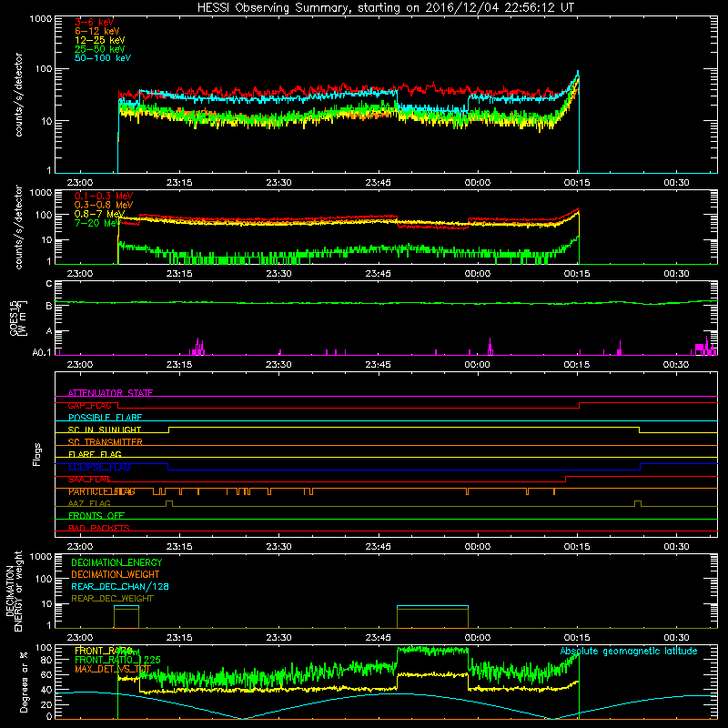The image size is (728, 728).
Task: Select the red 3-6 keV legend label
Action: click(x=94, y=22)
